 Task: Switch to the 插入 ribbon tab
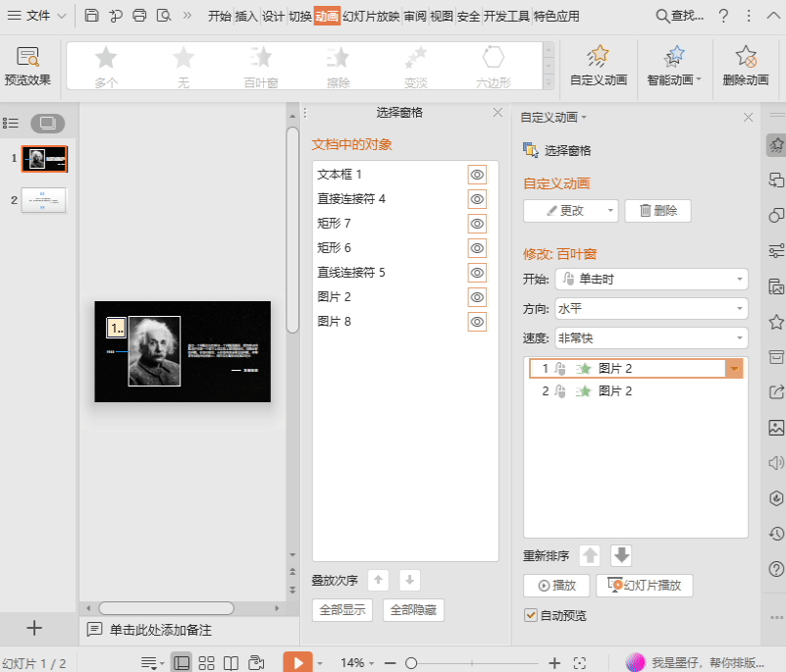pyautogui.click(x=246, y=17)
